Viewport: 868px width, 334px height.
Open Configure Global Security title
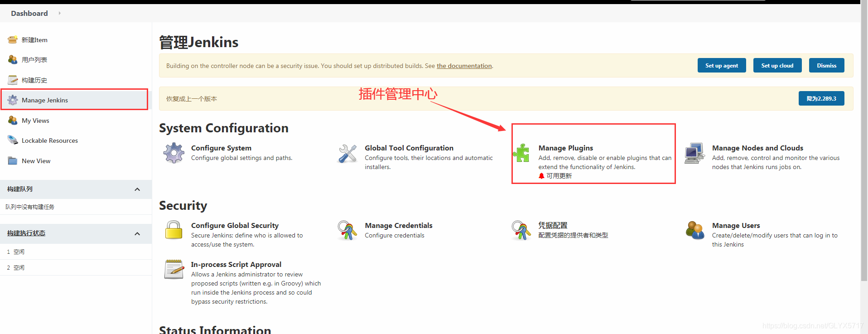235,226
